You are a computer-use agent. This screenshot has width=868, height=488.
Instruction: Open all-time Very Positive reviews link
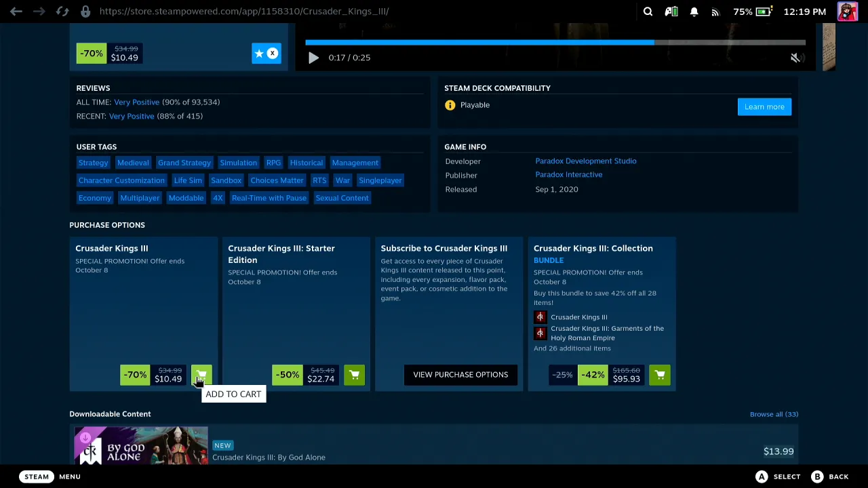coord(136,102)
